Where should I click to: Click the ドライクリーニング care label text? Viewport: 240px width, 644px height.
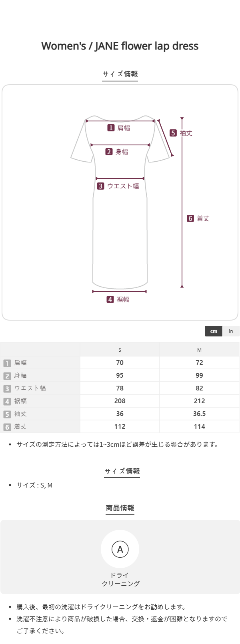tap(120, 579)
